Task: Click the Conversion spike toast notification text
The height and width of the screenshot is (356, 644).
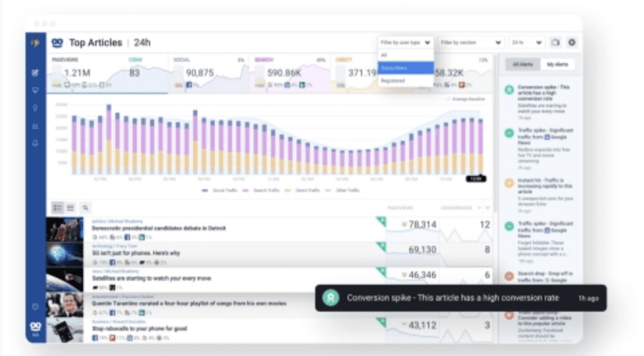Action: (x=453, y=298)
